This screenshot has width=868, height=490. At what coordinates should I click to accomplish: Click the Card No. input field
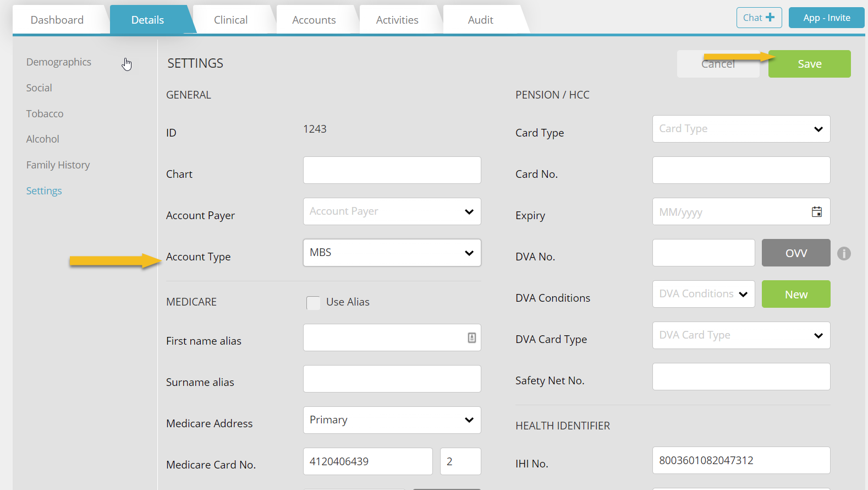tap(741, 170)
